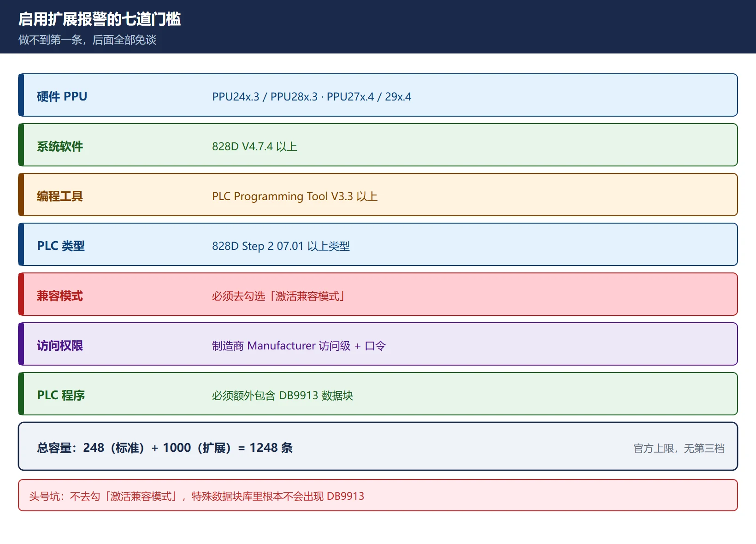Image resolution: width=756 pixels, height=544 pixels.
Task: Select the note 官方上限，无第三档
Action: pos(679,448)
